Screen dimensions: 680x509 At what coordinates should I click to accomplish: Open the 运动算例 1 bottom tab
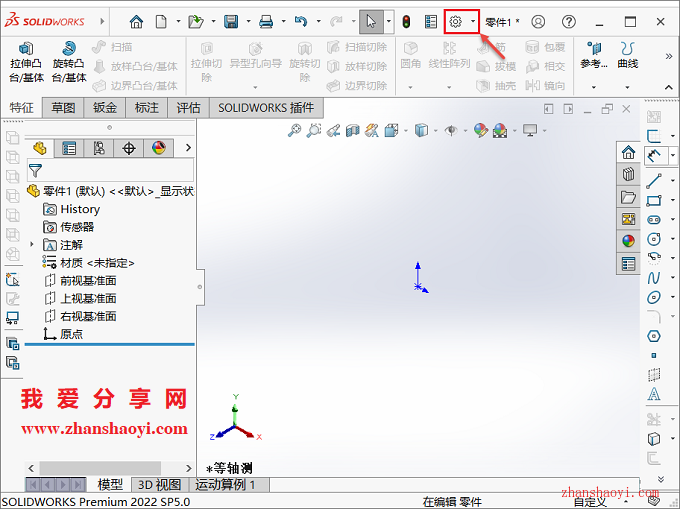tap(225, 484)
